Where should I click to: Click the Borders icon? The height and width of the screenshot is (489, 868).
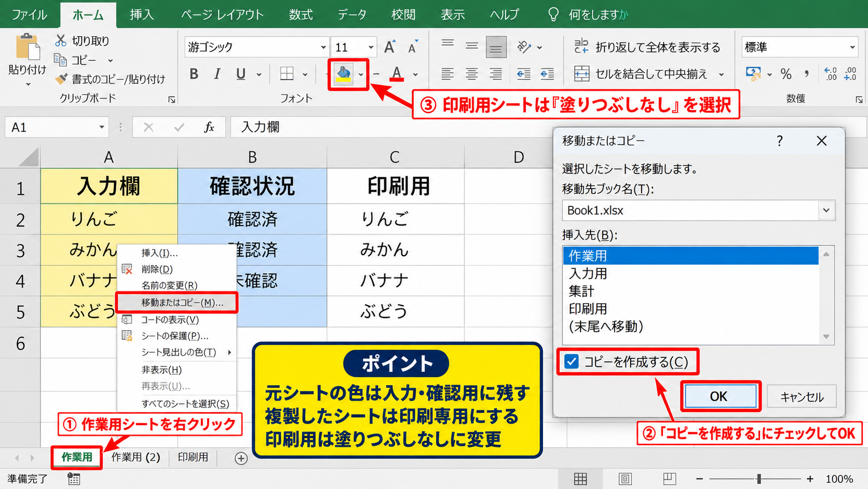click(x=287, y=74)
